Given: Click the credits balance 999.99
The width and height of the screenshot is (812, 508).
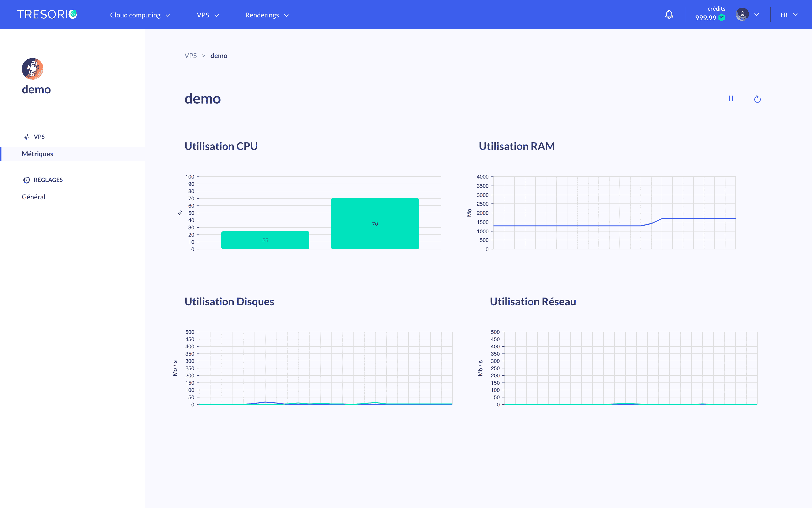Looking at the screenshot, I should 706,18.
